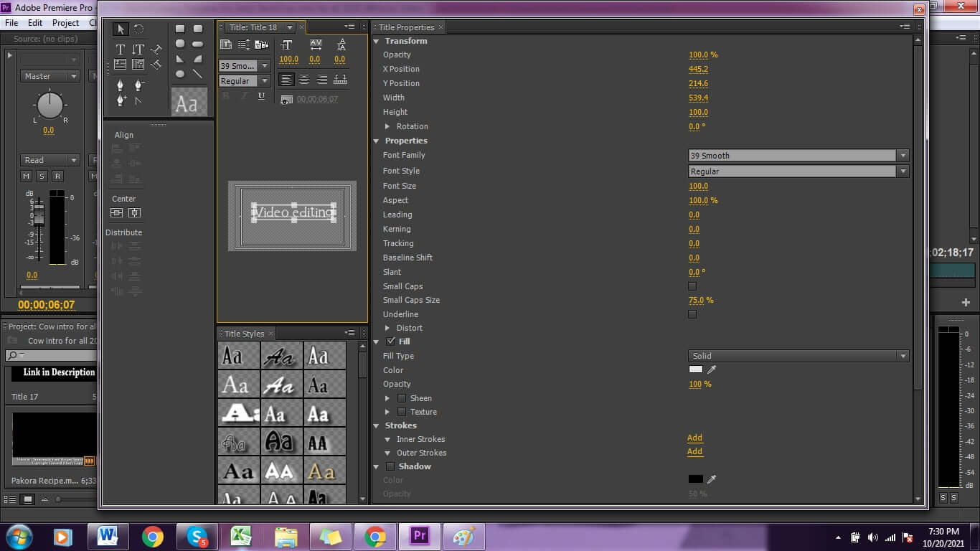Enable the Sheen checkbox
Screen dimensions: 980x551
(402, 398)
